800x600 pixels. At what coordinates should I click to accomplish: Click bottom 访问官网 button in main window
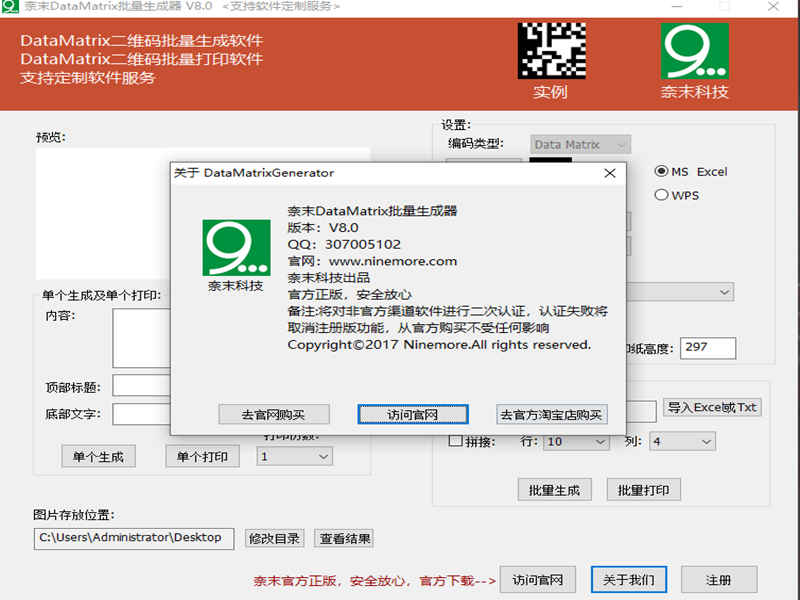pos(538,580)
